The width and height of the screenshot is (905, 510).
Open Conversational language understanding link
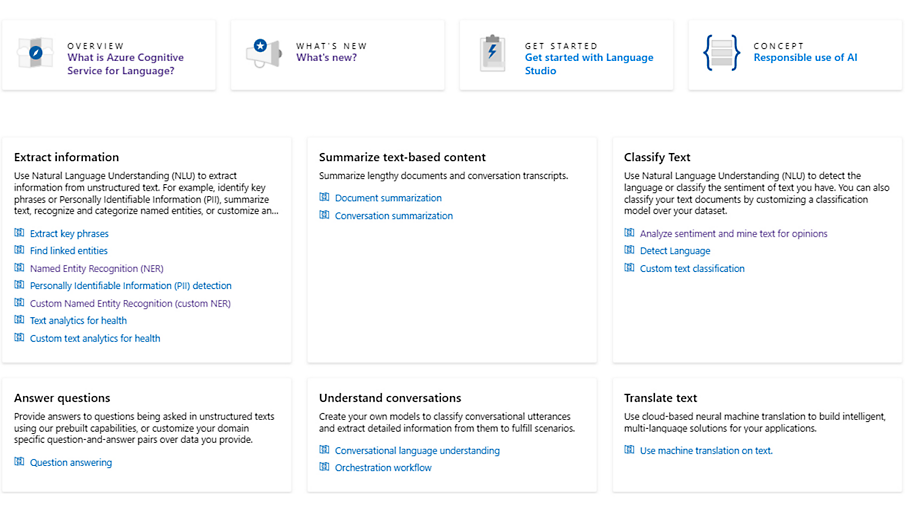[x=417, y=451]
